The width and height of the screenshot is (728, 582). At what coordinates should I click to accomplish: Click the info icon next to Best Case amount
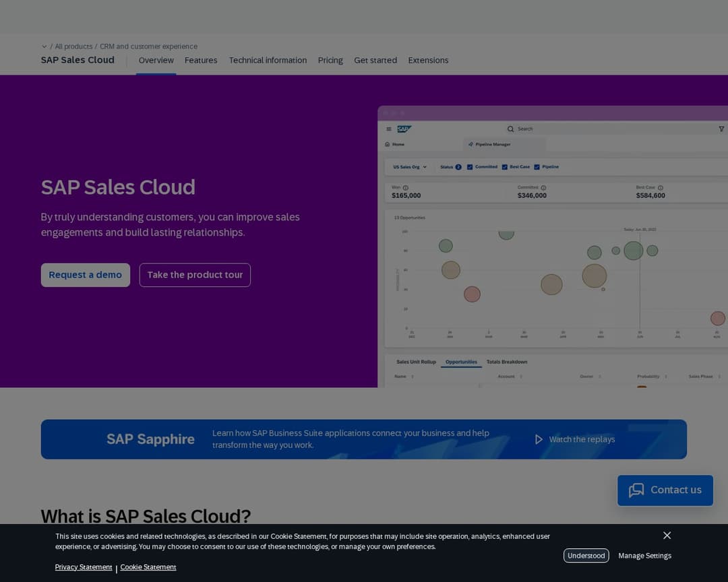click(x=660, y=188)
